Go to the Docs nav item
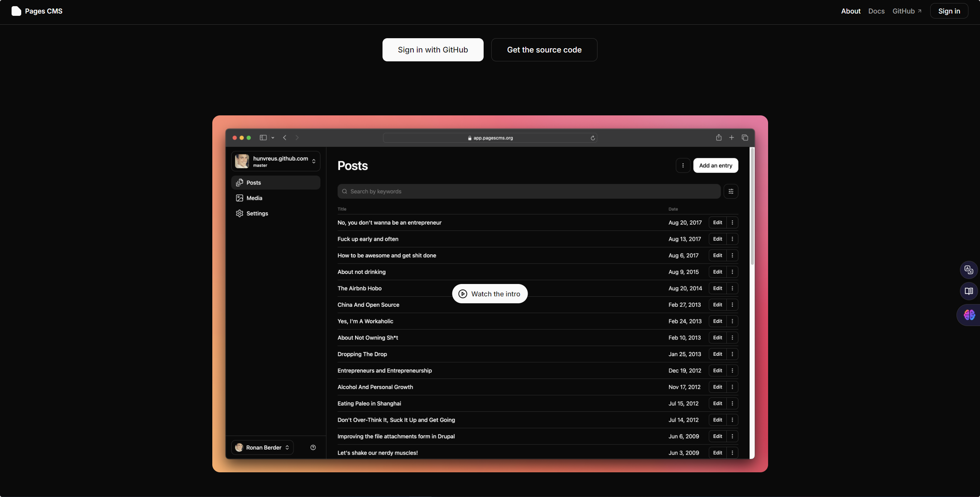 876,11
